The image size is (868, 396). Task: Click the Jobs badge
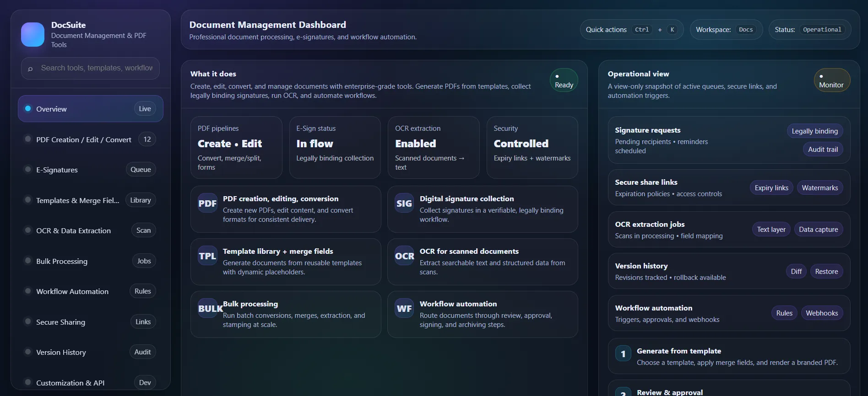[x=144, y=261]
